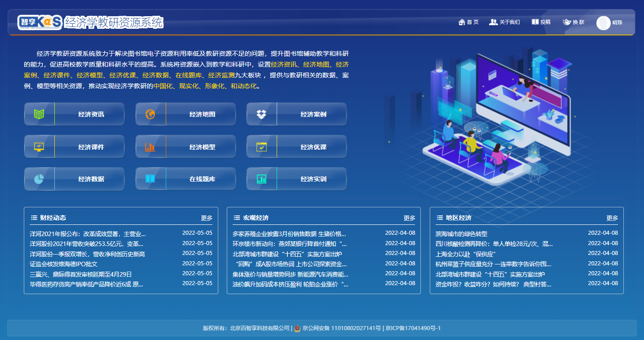Viewport: 644px width, 340px height.
Task: Open the 滨海城市的绿色转型 article
Action: point(461,234)
